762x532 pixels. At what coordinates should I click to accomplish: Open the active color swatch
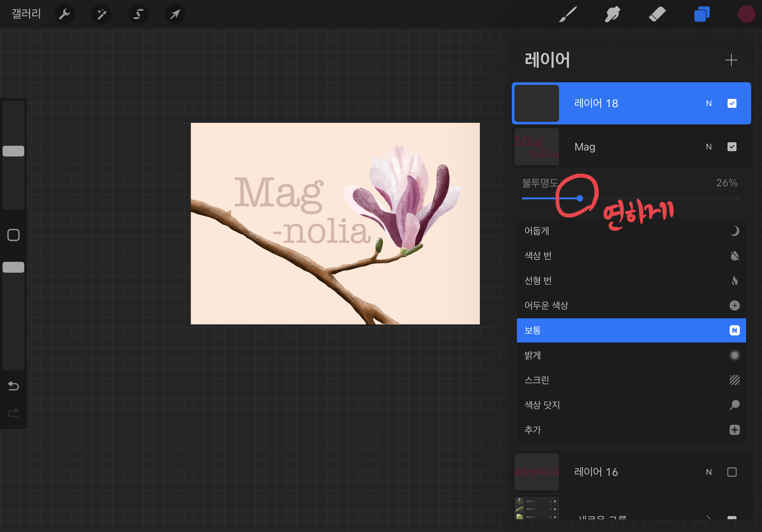click(746, 14)
